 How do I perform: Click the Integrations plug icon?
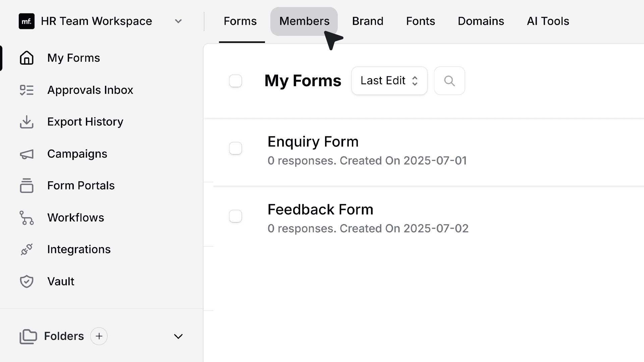pos(26,249)
